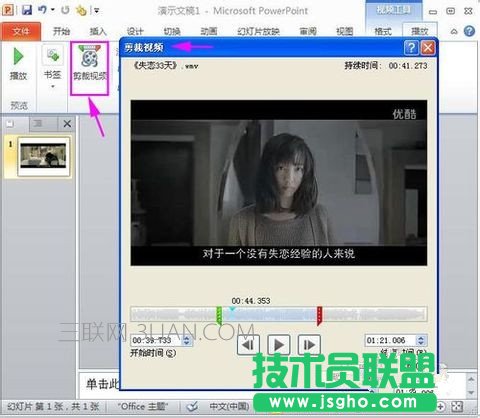This screenshot has width=480, height=418.
Task: Click down arrow of the notes pane scrollbar
Action: click(x=471, y=393)
